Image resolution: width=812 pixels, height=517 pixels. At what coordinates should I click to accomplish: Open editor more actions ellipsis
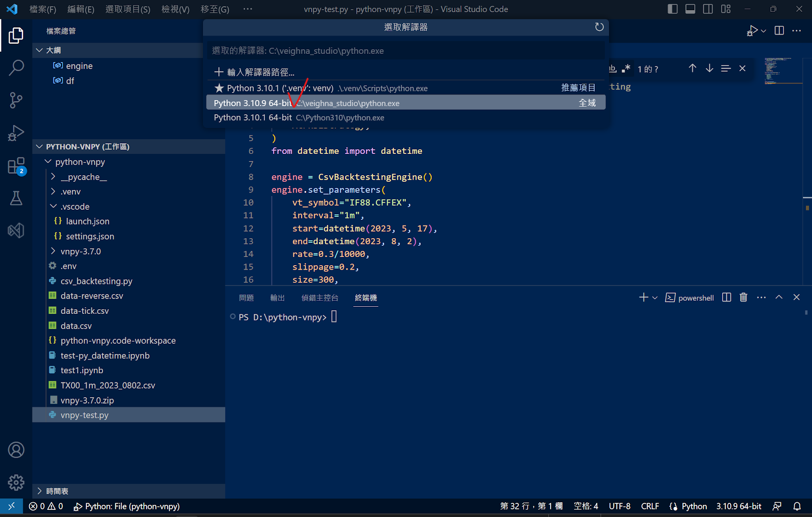coord(797,30)
